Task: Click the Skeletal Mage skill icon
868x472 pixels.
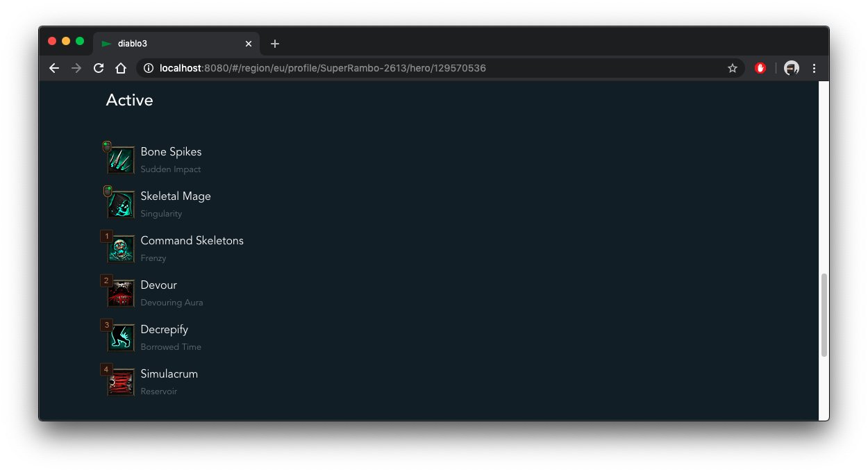Action: pyautogui.click(x=121, y=205)
